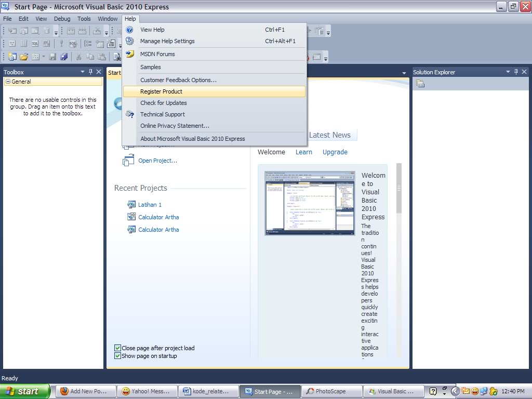Open the language bar options arrow
The height and width of the screenshot is (399, 532).
[x=445, y=394]
